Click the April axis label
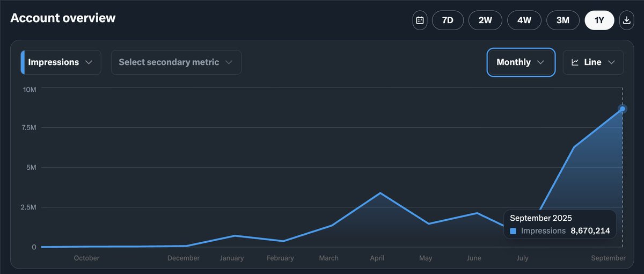The width and height of the screenshot is (644, 274). point(377,258)
